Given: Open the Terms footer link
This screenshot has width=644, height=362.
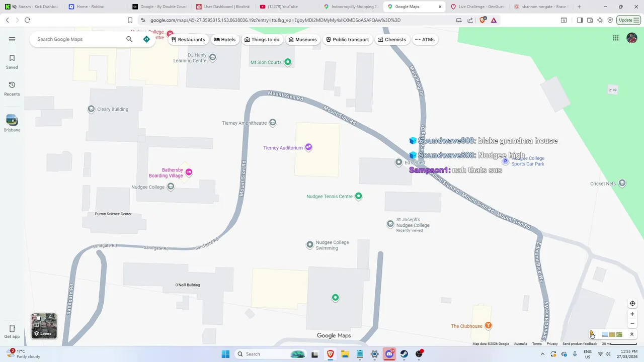Looking at the screenshot, I should pyautogui.click(x=537, y=344).
